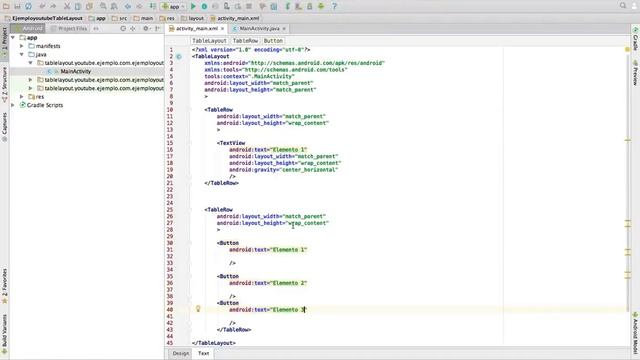Toggle the Android Model tool window on right

click(x=636, y=333)
